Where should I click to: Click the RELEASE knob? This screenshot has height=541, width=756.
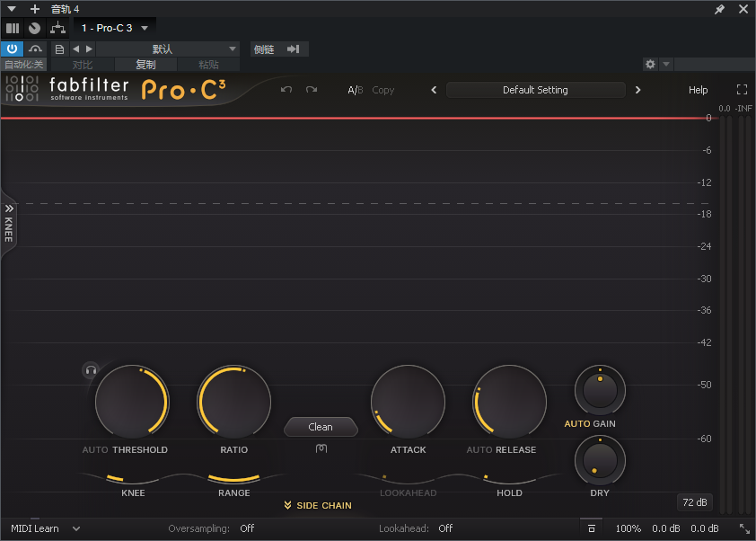[x=509, y=402]
